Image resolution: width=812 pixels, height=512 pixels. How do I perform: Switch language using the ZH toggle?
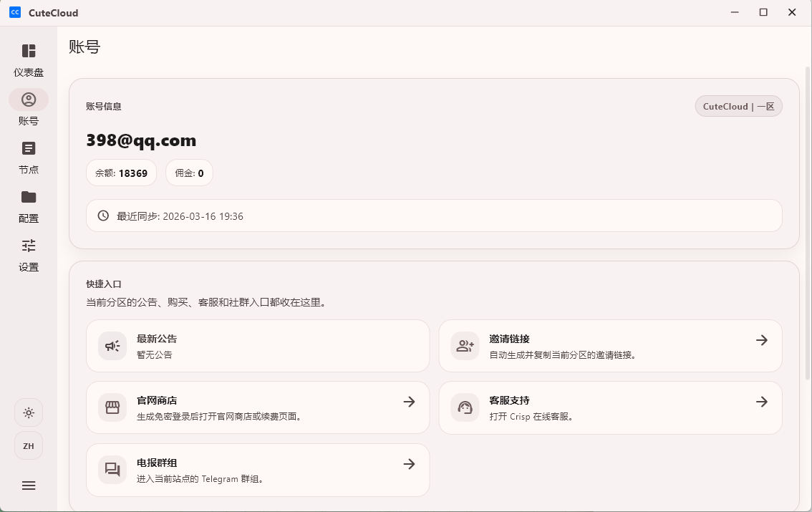coord(29,445)
